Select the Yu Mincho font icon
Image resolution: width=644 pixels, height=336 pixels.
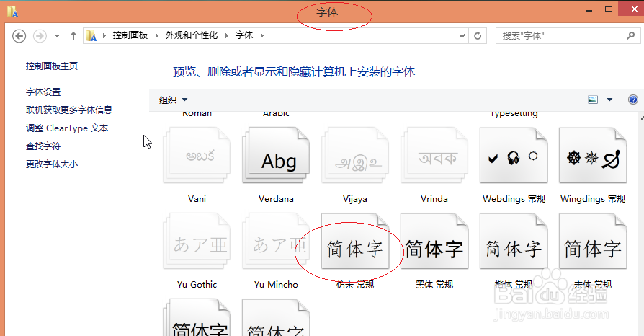point(276,241)
